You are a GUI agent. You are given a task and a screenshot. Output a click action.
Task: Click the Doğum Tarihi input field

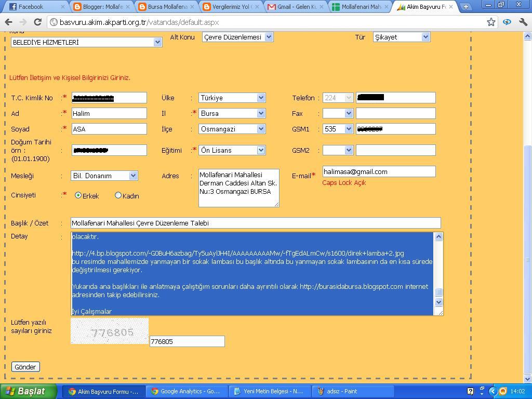coord(109,150)
